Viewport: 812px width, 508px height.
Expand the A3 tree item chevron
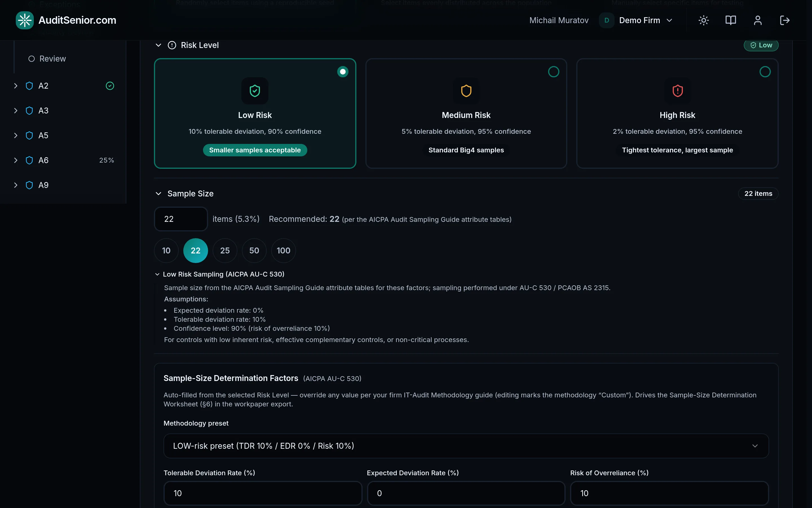[x=16, y=111]
